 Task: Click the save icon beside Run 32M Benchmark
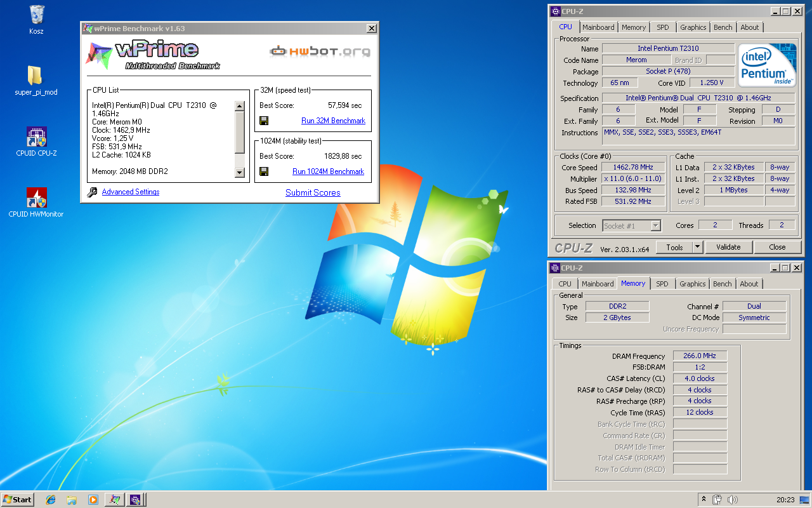coord(264,121)
